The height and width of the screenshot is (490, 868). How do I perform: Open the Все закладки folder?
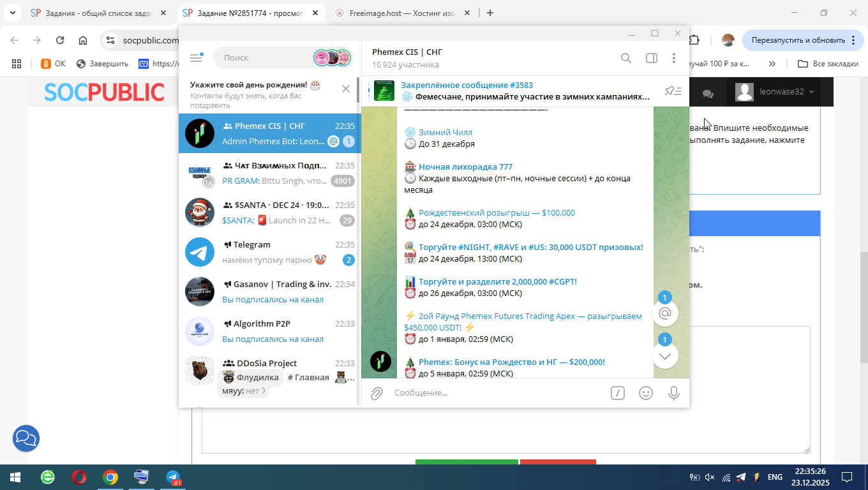(x=828, y=64)
